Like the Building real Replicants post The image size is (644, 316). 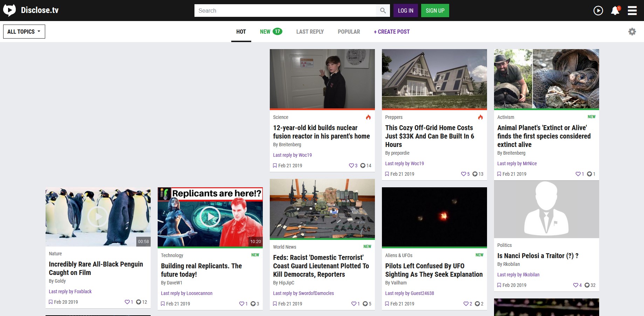(x=241, y=304)
